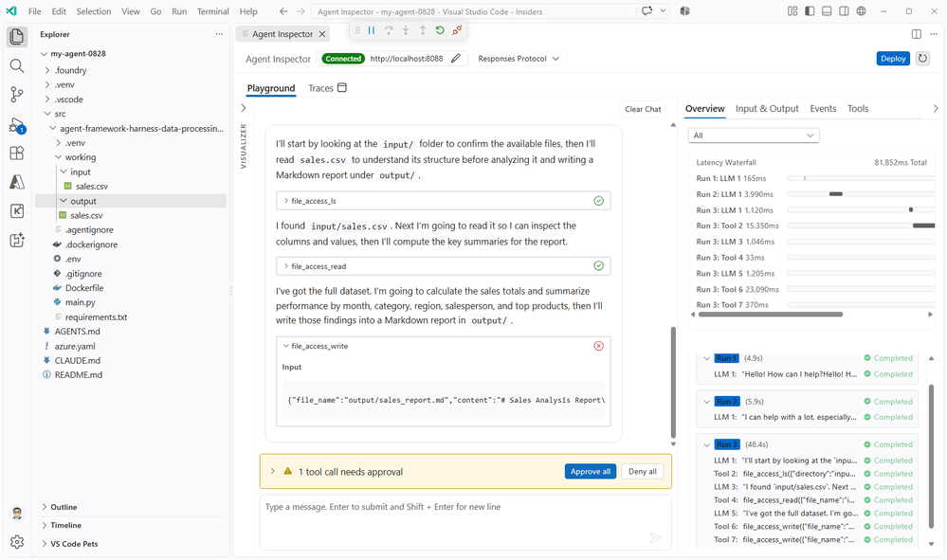Open the Copilot chat icon in title bar
This screenshot has width=947, height=560.
[x=647, y=10]
